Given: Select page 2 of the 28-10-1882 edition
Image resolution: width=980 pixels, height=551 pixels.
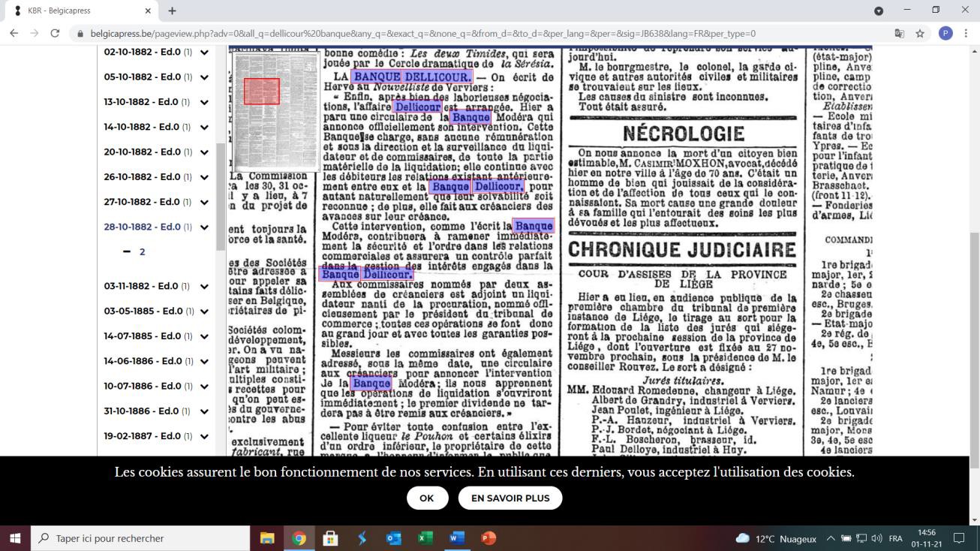Looking at the screenshot, I should pyautogui.click(x=142, y=252).
